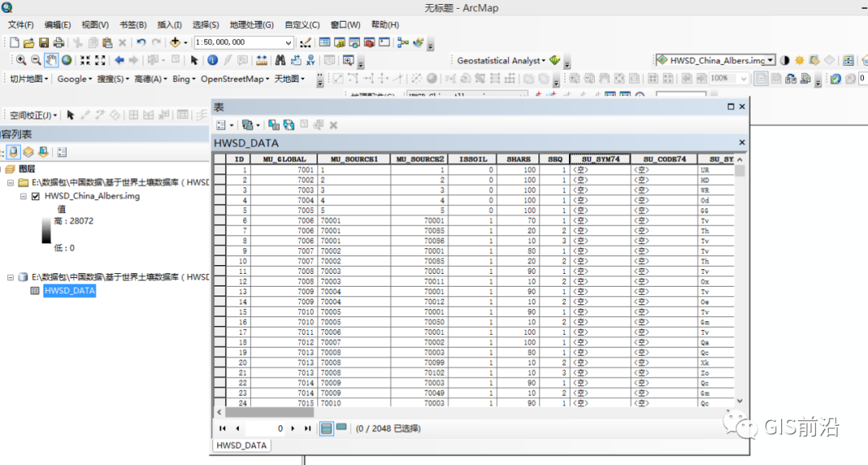This screenshot has width=868, height=465.
Task: Click the MU_GLOBAL column header
Action: (284, 159)
